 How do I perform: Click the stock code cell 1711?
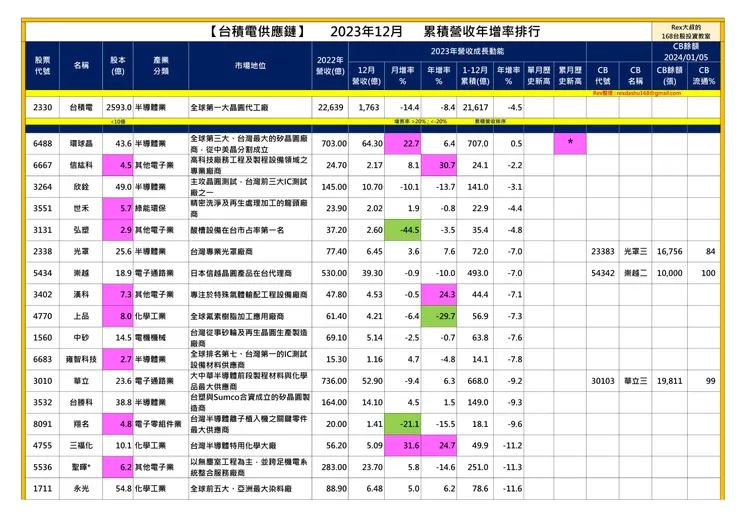pos(42,489)
